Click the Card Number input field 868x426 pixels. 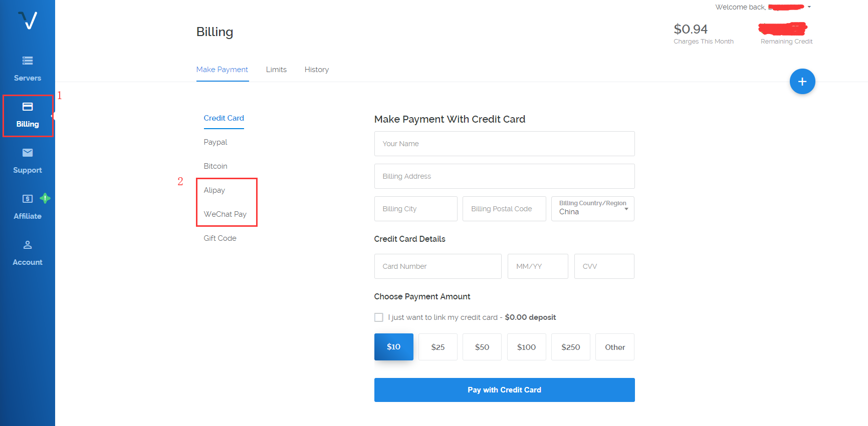point(438,266)
